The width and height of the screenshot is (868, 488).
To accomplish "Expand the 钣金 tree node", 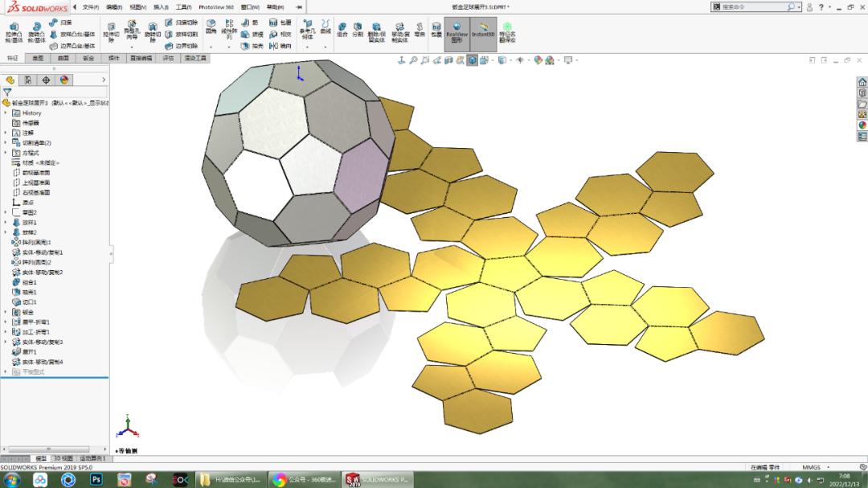I will 5,314.
